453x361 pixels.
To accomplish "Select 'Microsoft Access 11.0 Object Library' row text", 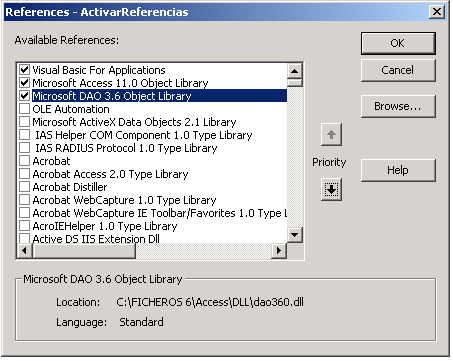I will [120, 83].
